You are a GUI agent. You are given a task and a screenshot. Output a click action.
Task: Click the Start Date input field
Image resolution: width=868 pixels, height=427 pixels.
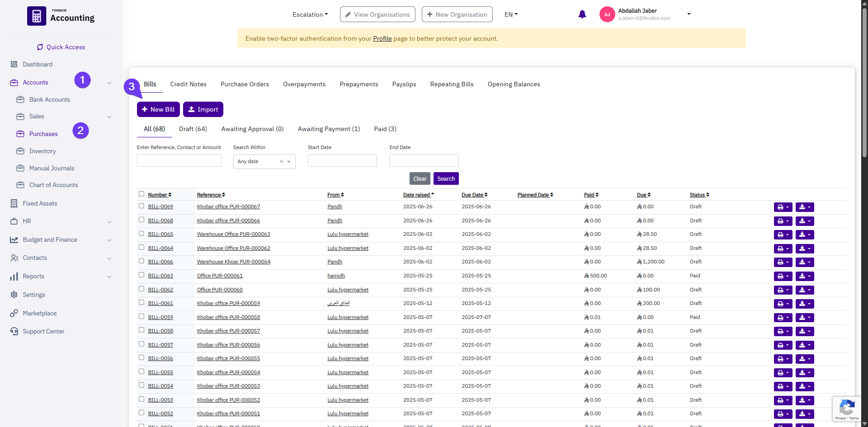tap(342, 160)
